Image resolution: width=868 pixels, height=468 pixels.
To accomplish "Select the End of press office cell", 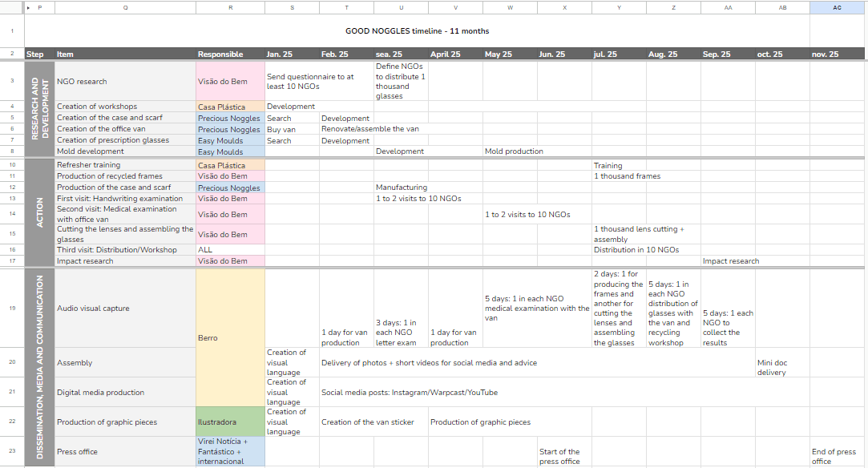I will tap(837, 456).
